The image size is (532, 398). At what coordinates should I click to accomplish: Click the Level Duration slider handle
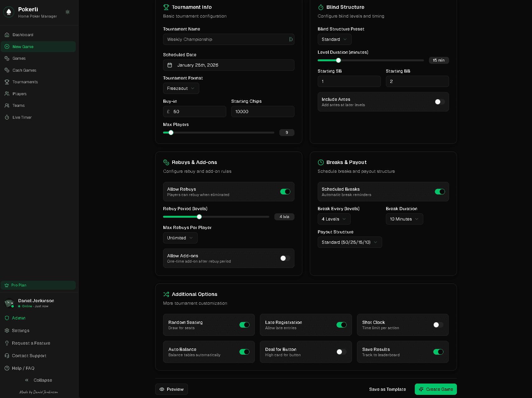338,60
